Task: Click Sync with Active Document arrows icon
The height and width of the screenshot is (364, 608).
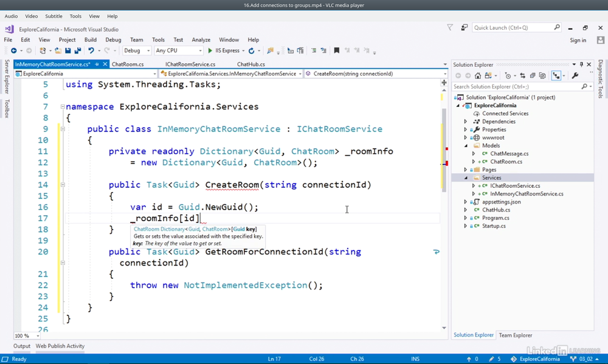Action: 523,75
